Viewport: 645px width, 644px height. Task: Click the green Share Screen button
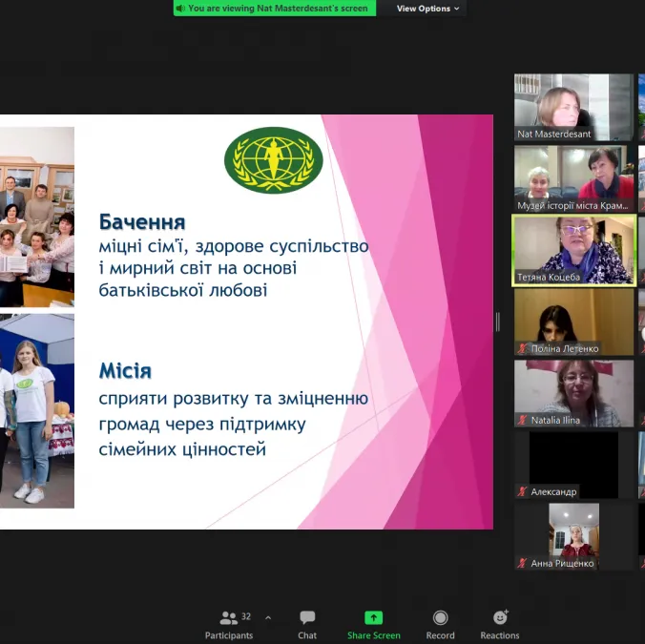(373, 625)
